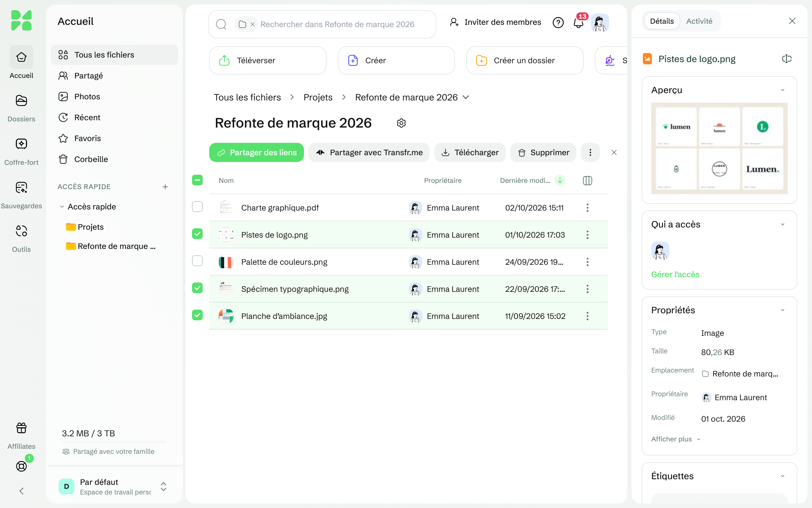
Task: Check the Palette de couleurs.png checkbox
Action: pyautogui.click(x=197, y=261)
